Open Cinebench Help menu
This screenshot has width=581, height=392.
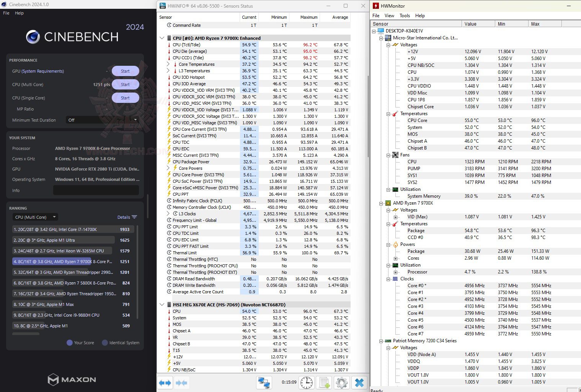[19, 13]
